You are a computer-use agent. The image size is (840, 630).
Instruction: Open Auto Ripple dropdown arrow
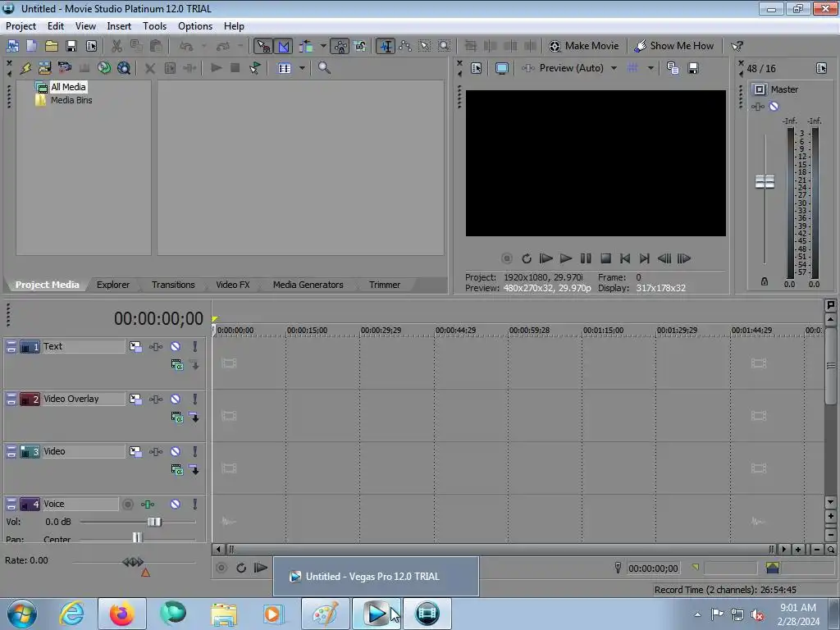[323, 46]
